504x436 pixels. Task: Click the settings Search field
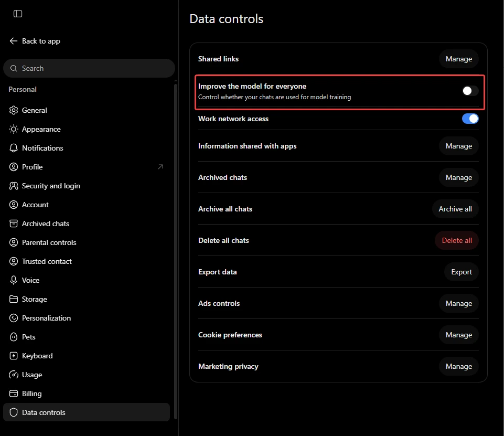click(89, 68)
